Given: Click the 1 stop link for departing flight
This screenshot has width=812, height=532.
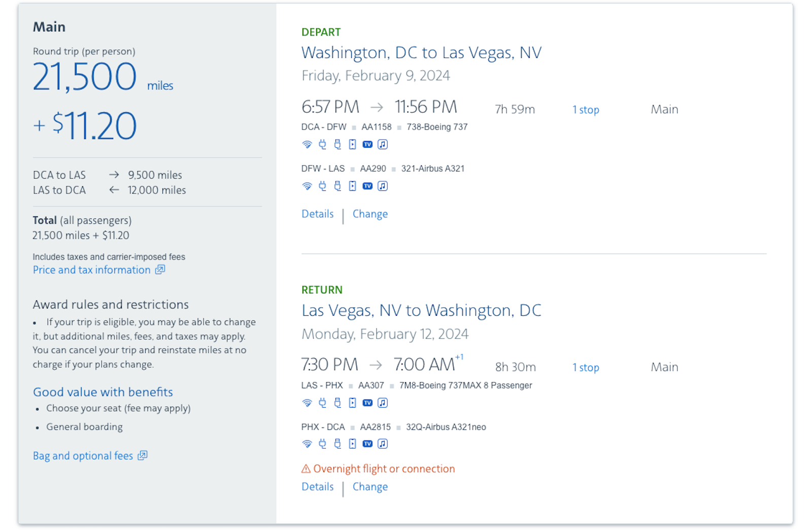Looking at the screenshot, I should tap(586, 110).
